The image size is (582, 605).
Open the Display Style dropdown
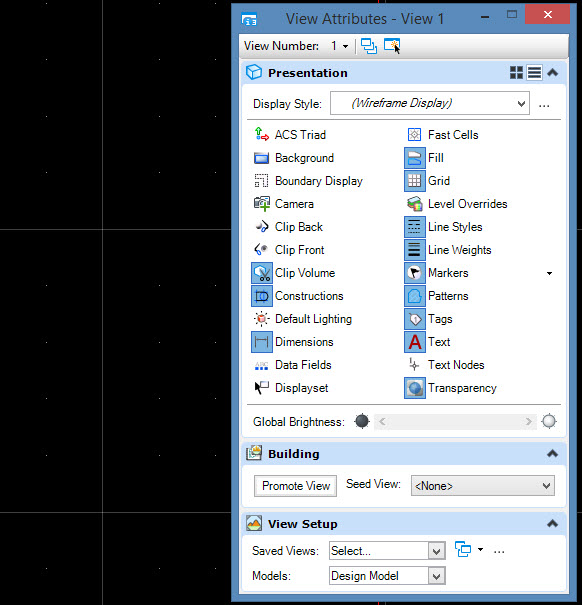pos(430,103)
